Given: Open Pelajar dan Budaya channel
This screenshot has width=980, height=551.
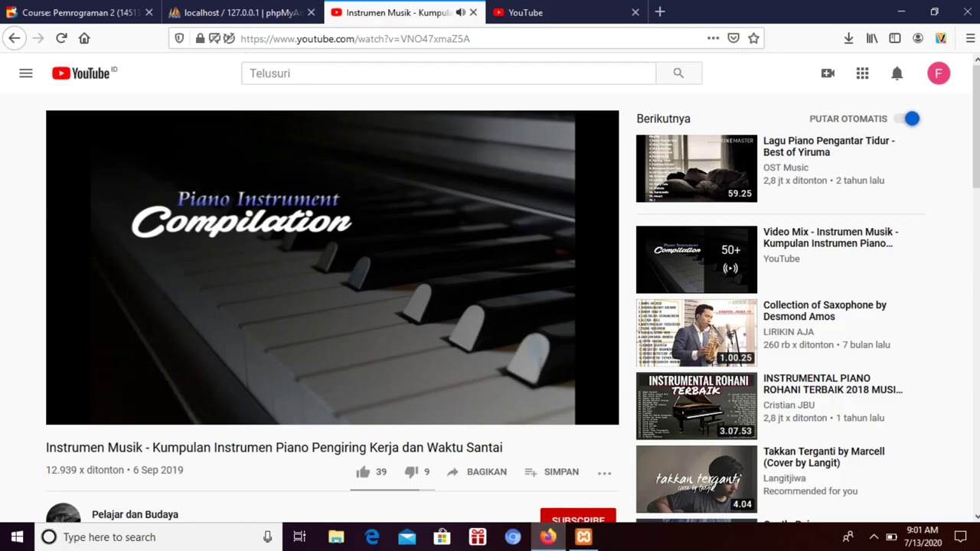Looking at the screenshot, I should coord(135,514).
